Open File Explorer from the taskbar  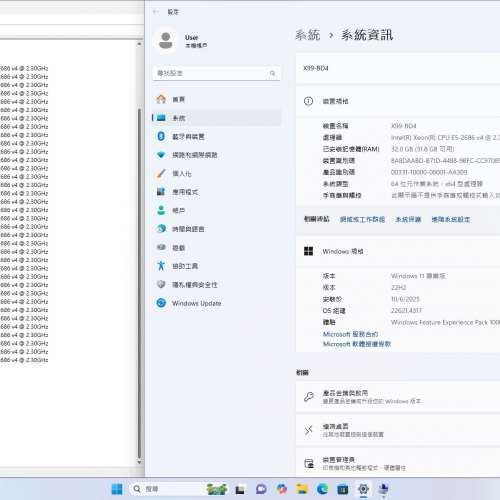pyautogui.click(x=302, y=489)
